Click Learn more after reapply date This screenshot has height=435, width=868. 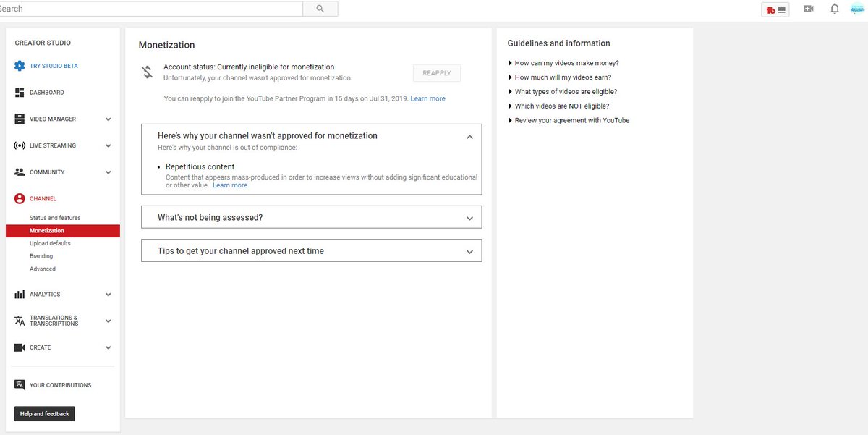(428, 98)
